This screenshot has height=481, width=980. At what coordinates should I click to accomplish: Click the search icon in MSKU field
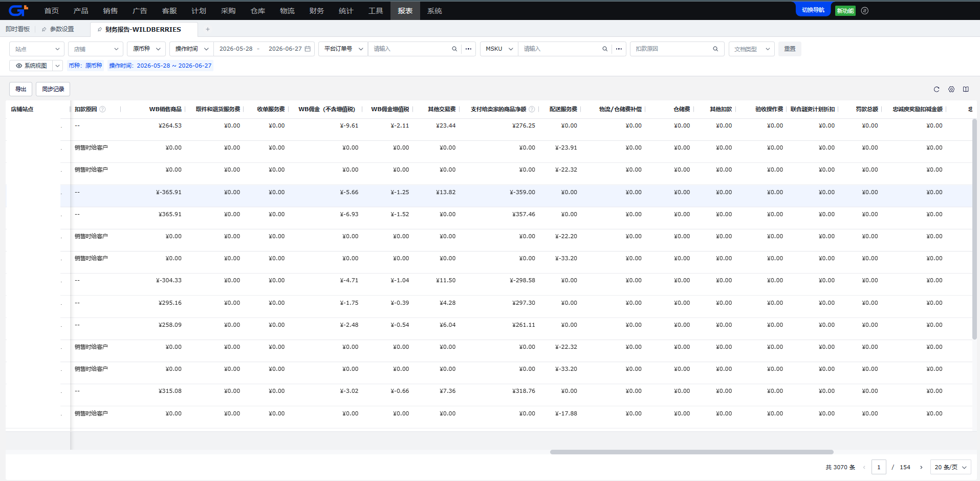605,49
